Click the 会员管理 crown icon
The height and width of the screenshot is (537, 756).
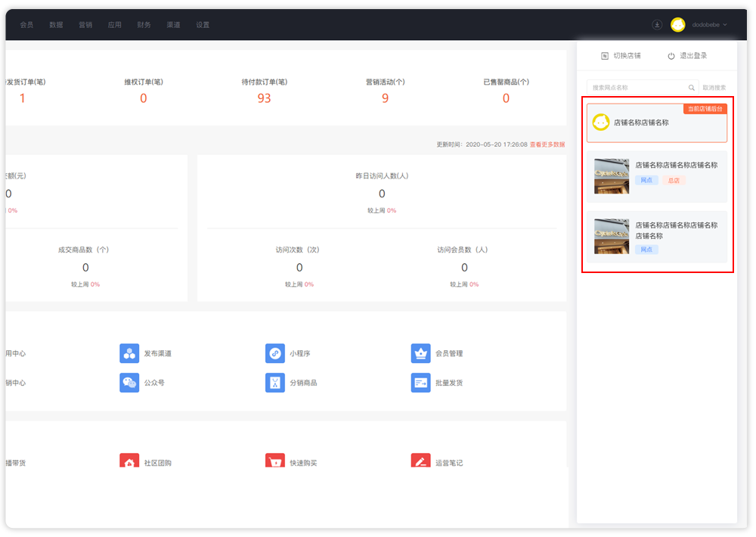point(420,353)
